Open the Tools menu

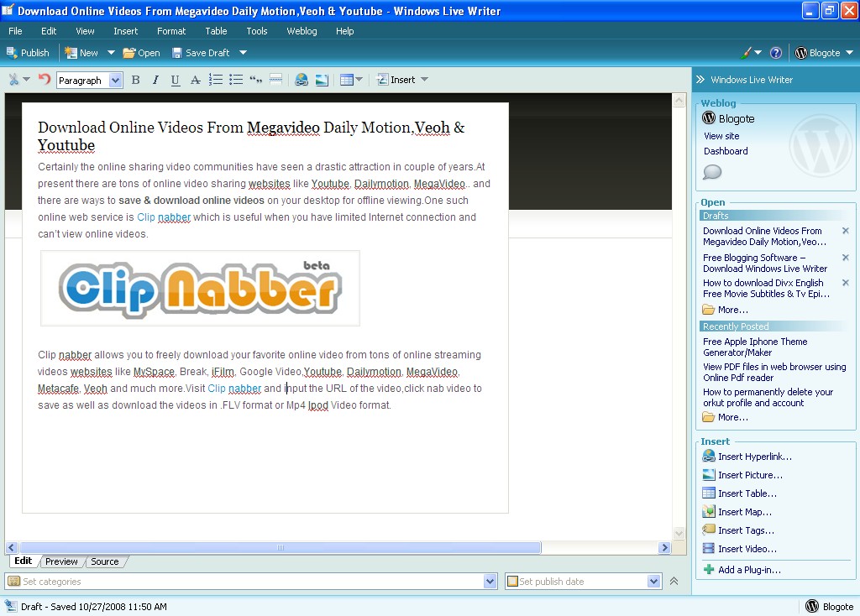click(257, 31)
